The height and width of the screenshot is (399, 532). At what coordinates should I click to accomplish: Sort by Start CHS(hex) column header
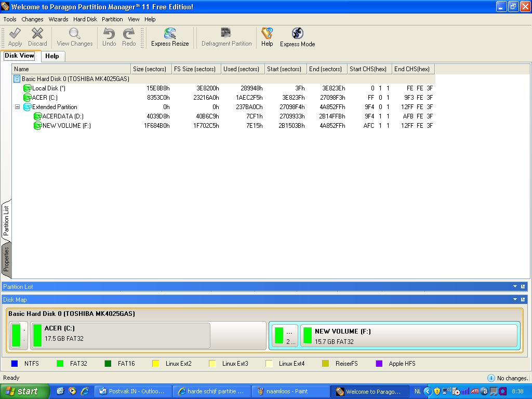tap(369, 69)
